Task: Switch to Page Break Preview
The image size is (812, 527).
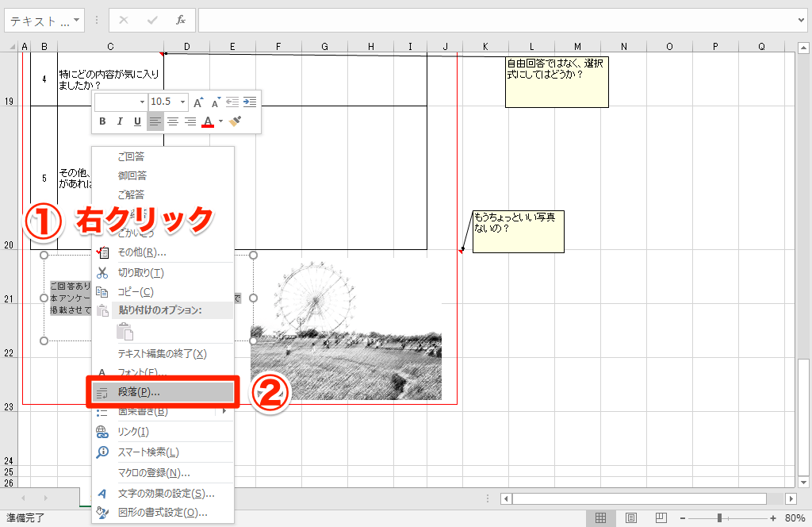Action: pos(661,517)
